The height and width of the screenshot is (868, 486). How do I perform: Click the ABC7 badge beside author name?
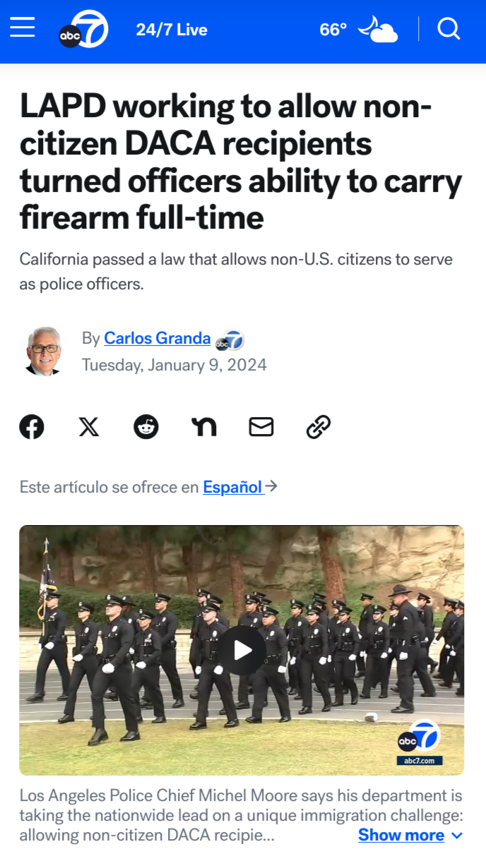tap(230, 340)
